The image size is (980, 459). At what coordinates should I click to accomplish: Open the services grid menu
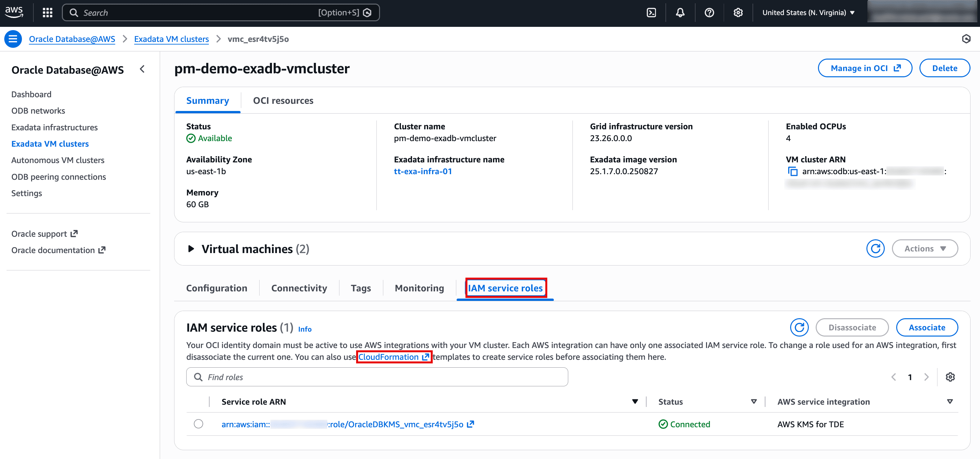47,12
